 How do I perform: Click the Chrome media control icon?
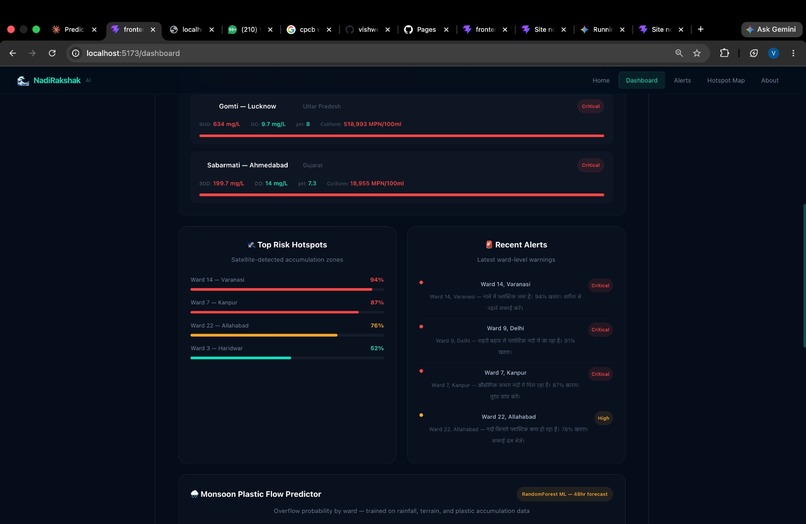(754, 53)
